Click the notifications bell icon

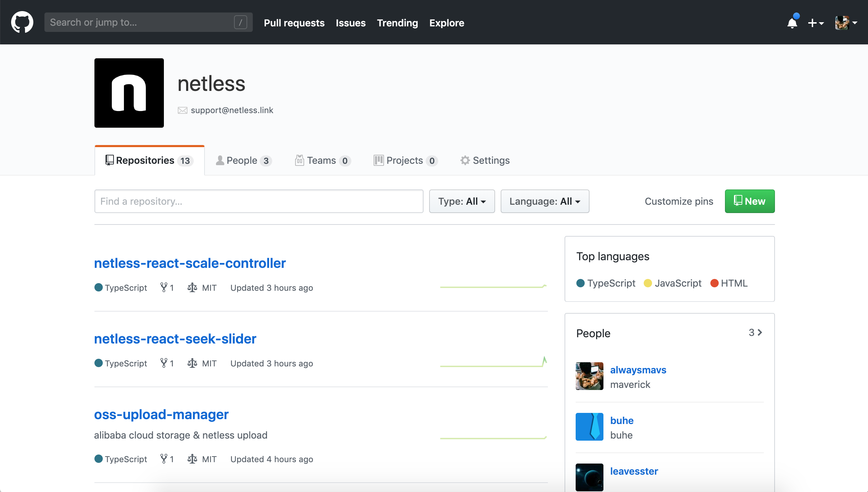click(792, 23)
